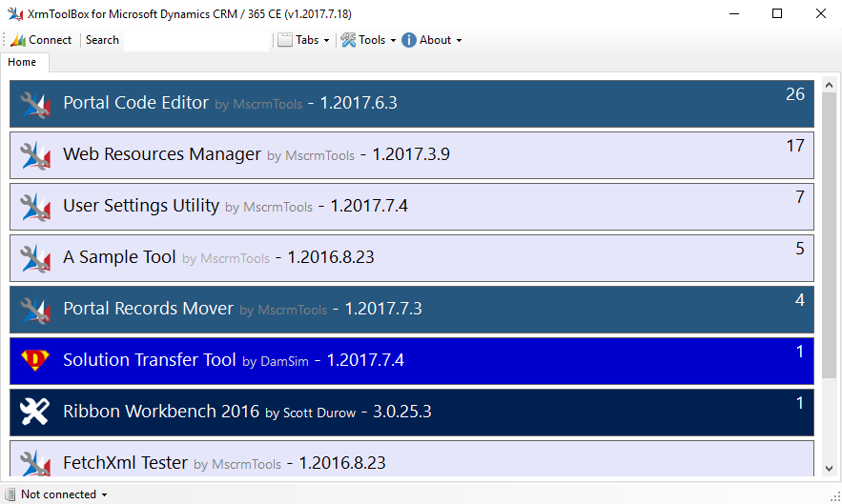Screen dimensions: 842x504
Task: Click the vertical scrollbar thumb
Action: [829, 235]
